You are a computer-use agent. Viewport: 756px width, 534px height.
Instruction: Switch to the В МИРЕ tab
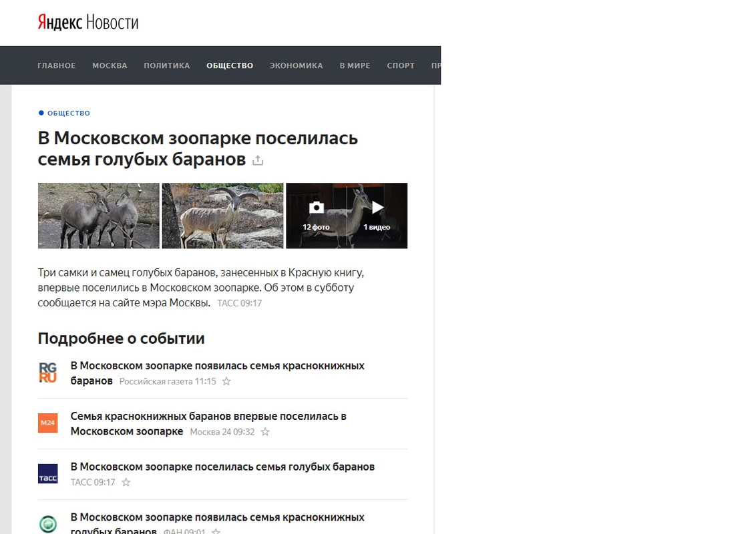(355, 65)
